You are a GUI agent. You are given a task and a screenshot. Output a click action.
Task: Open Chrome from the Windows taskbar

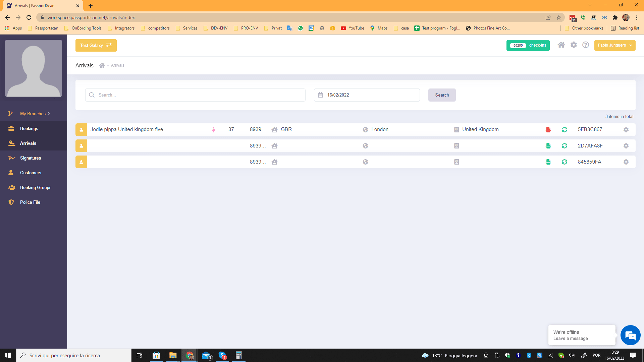[x=190, y=355]
